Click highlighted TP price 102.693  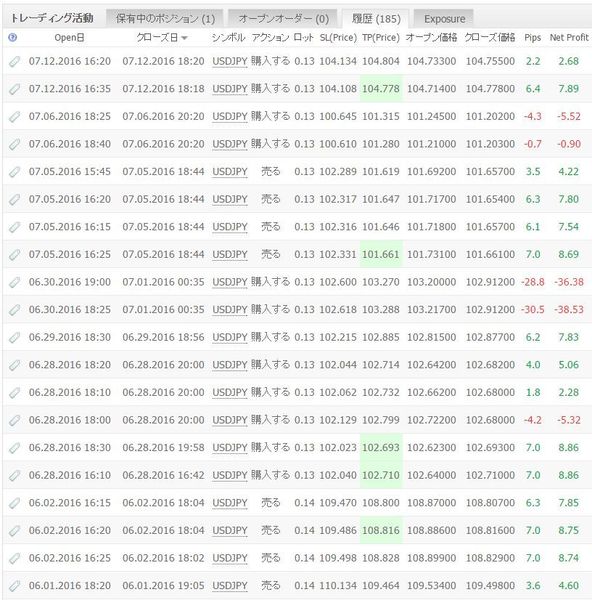pos(381,448)
